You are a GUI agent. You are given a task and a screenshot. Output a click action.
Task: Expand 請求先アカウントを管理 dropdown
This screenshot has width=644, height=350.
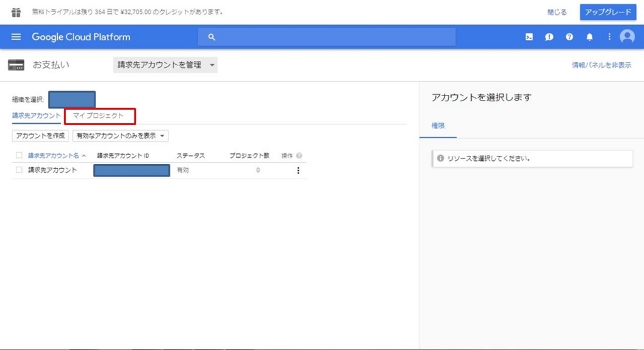pos(165,65)
